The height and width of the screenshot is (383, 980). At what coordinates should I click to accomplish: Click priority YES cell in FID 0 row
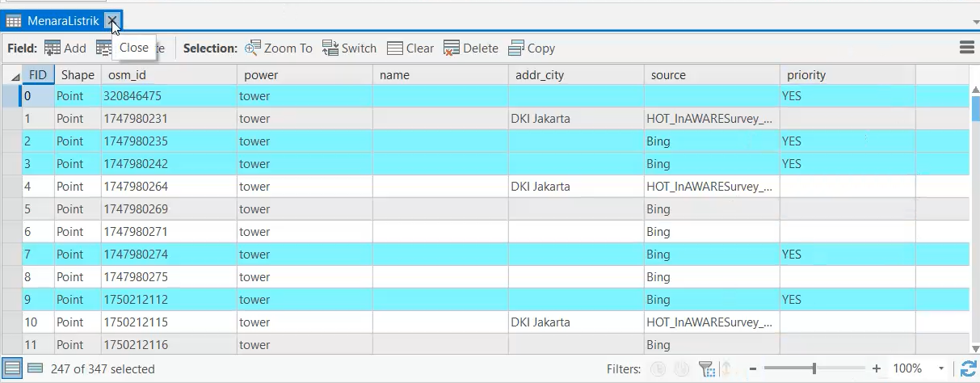848,95
